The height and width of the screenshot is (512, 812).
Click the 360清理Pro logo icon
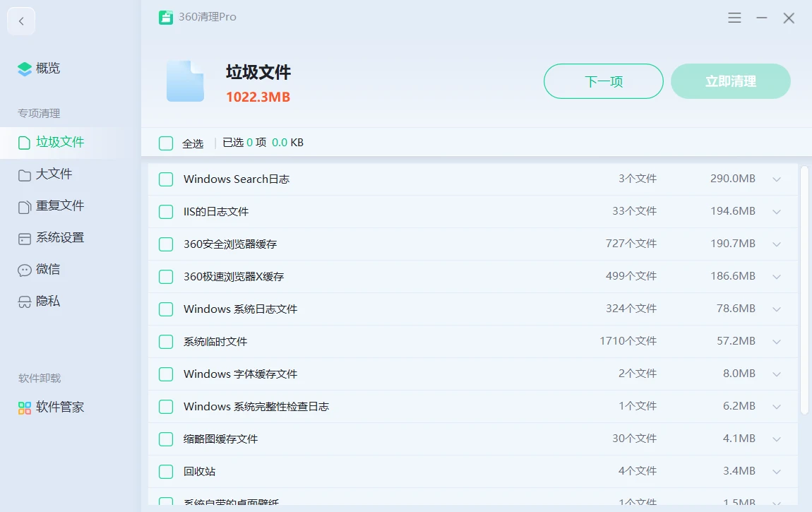[x=164, y=17]
